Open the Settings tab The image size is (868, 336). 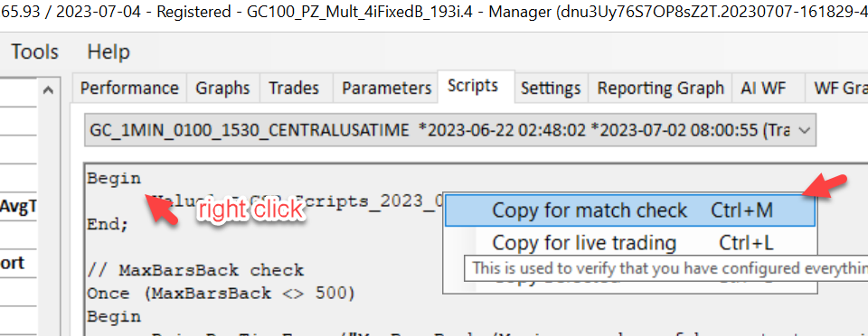[x=551, y=88]
